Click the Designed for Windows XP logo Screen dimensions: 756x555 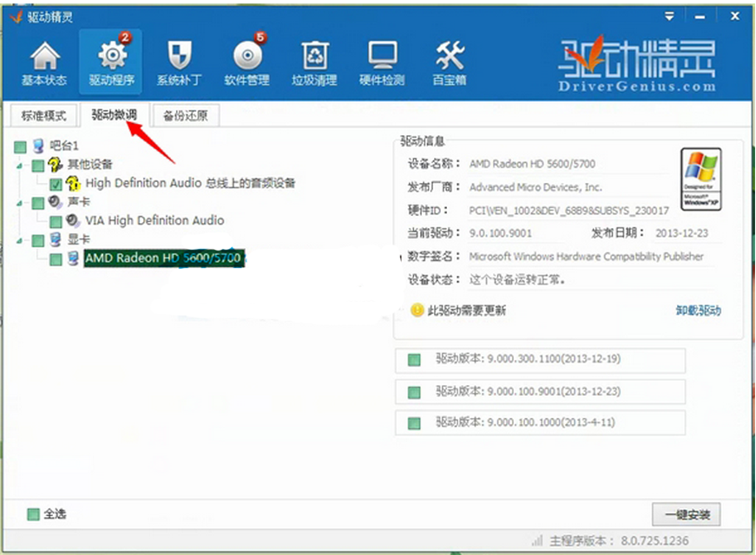tap(700, 180)
